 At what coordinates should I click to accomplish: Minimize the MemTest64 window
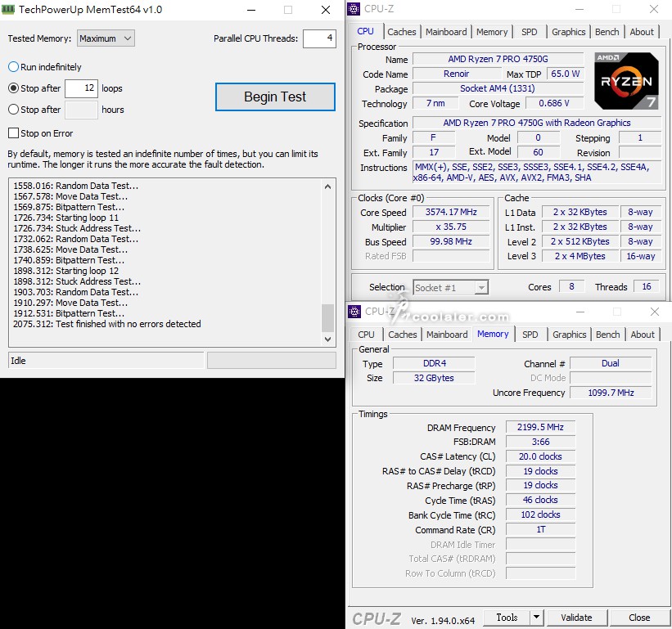click(250, 10)
